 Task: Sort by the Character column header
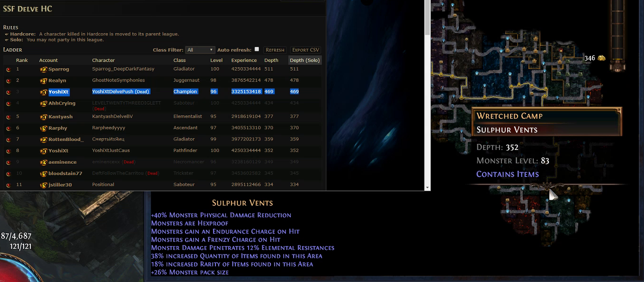coord(103,60)
